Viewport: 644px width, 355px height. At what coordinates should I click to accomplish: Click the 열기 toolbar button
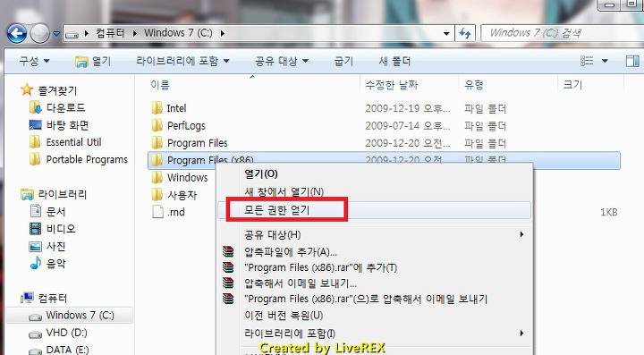(93, 61)
